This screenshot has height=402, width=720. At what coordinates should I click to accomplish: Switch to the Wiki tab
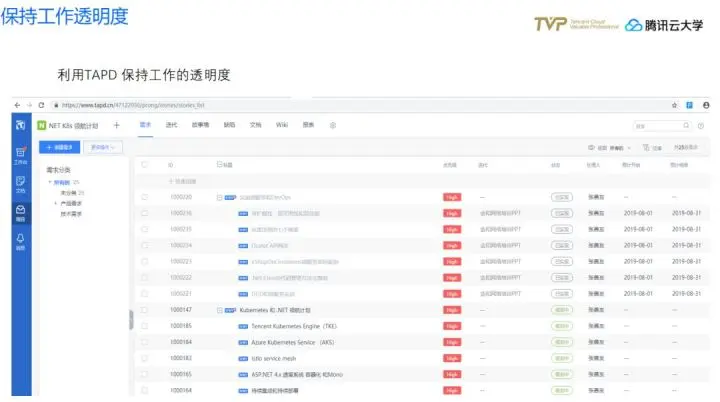click(x=282, y=125)
